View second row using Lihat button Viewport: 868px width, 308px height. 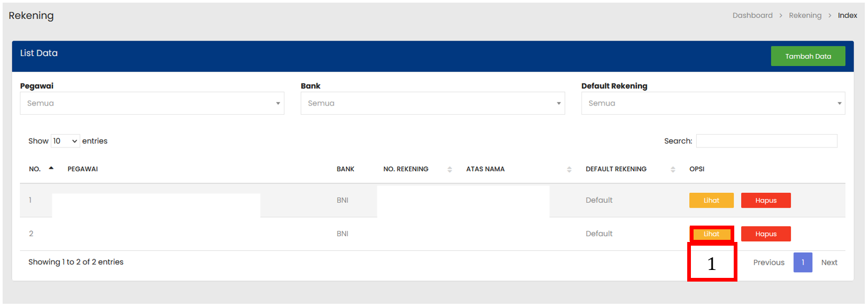coord(711,234)
